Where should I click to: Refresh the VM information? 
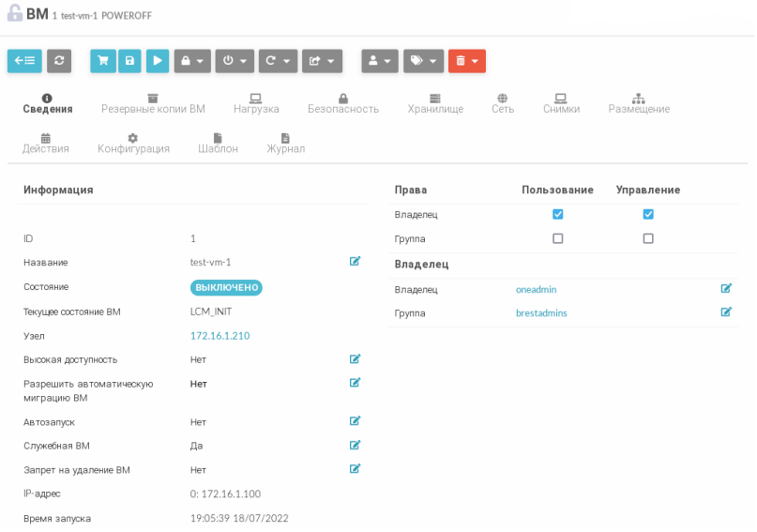(x=59, y=61)
